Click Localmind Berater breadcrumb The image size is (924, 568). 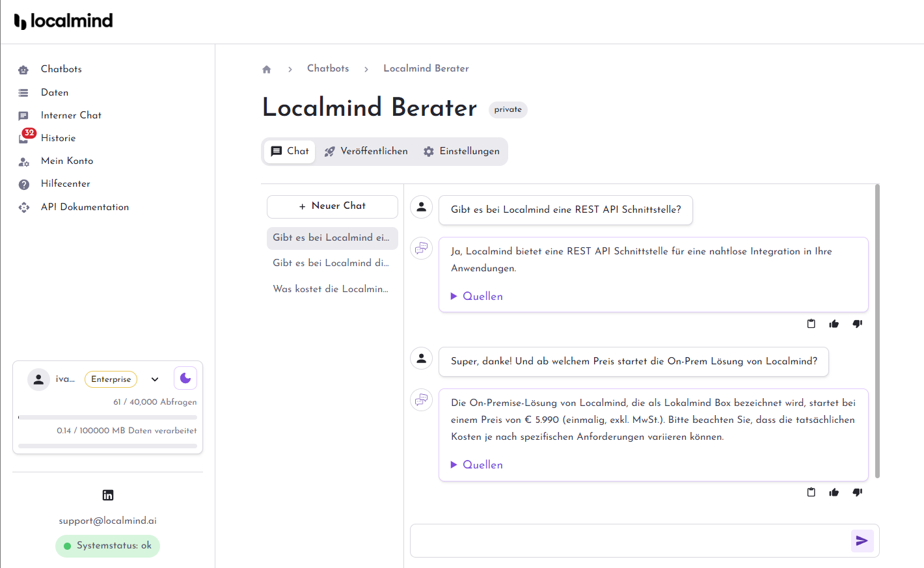(x=426, y=68)
